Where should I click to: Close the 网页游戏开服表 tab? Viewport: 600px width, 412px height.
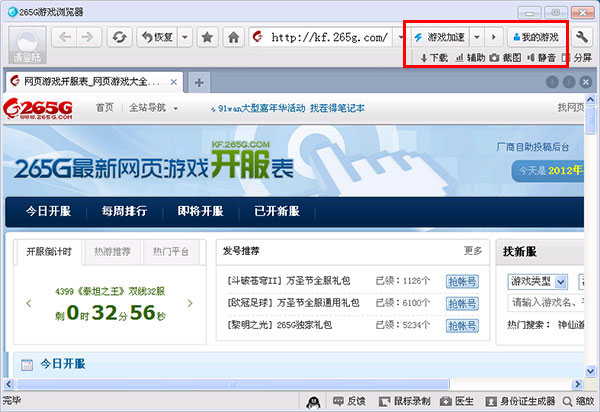tap(173, 82)
